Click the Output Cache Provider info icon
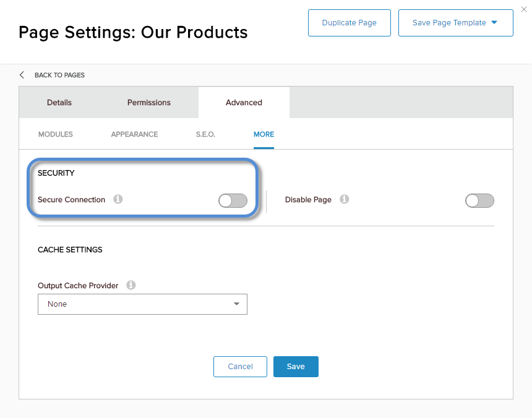 click(131, 285)
